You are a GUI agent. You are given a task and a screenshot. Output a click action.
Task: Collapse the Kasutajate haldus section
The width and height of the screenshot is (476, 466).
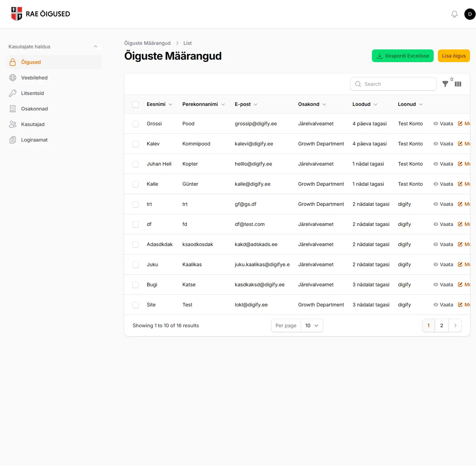[x=95, y=47]
